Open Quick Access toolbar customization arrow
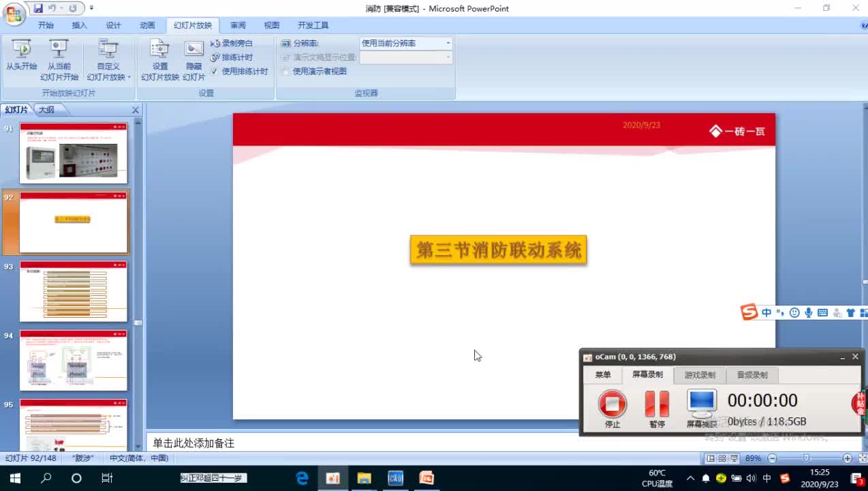The width and height of the screenshot is (868, 491). pos(92,8)
